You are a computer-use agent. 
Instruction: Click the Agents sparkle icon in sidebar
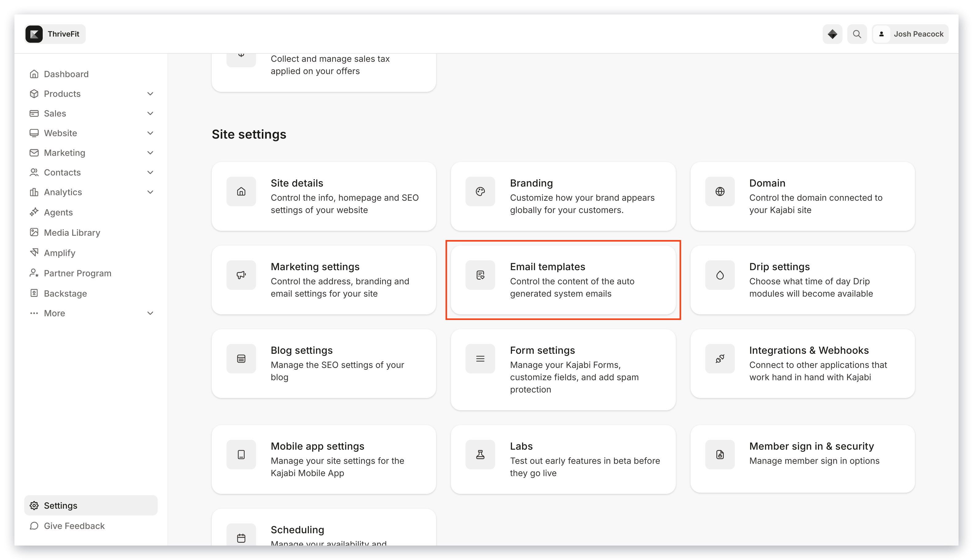point(34,212)
